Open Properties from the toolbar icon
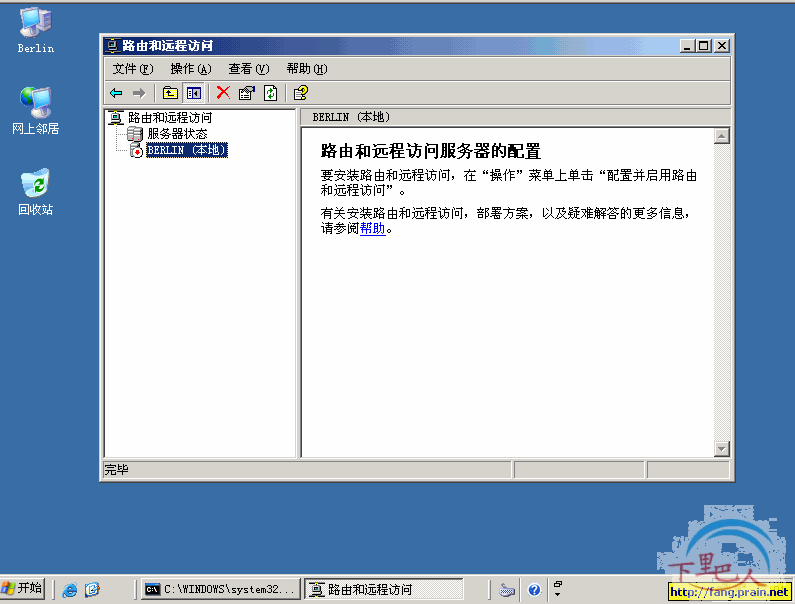 (246, 93)
